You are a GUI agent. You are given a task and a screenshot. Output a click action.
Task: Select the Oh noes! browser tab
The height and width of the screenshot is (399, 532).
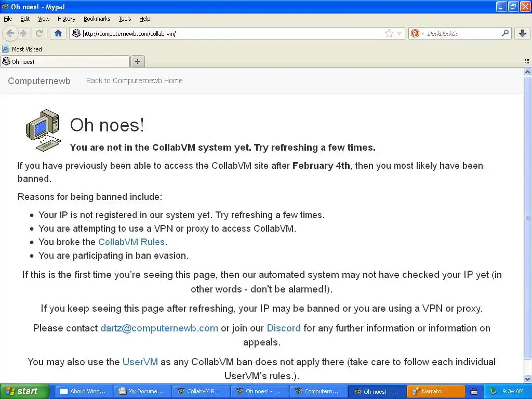click(x=65, y=61)
